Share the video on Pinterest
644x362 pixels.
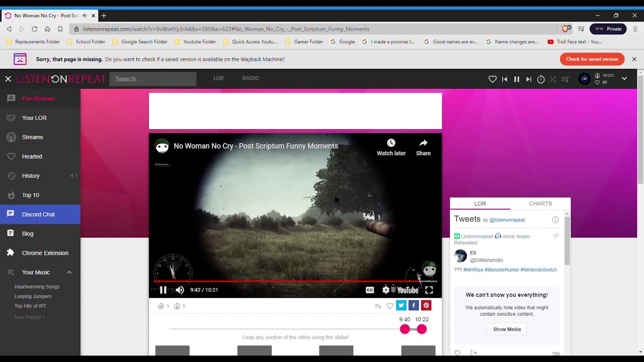pos(426,305)
